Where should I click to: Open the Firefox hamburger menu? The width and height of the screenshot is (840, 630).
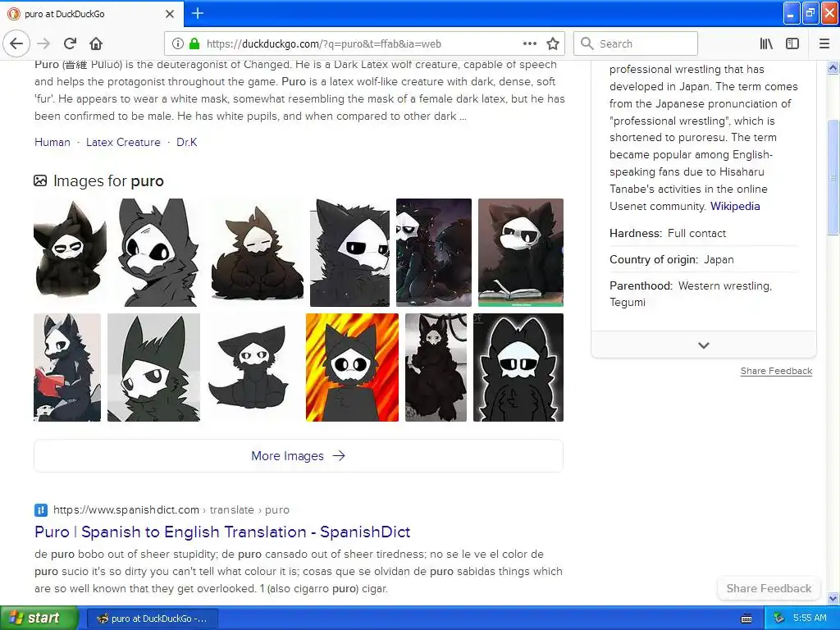click(824, 44)
